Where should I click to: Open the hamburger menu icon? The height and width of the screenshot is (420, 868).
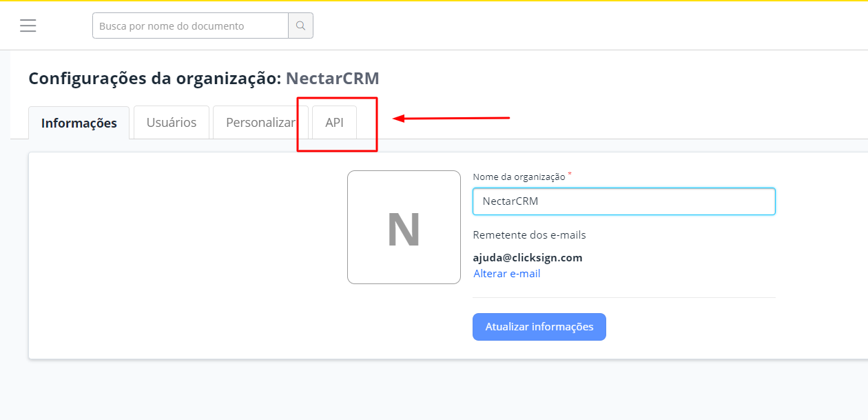28,26
